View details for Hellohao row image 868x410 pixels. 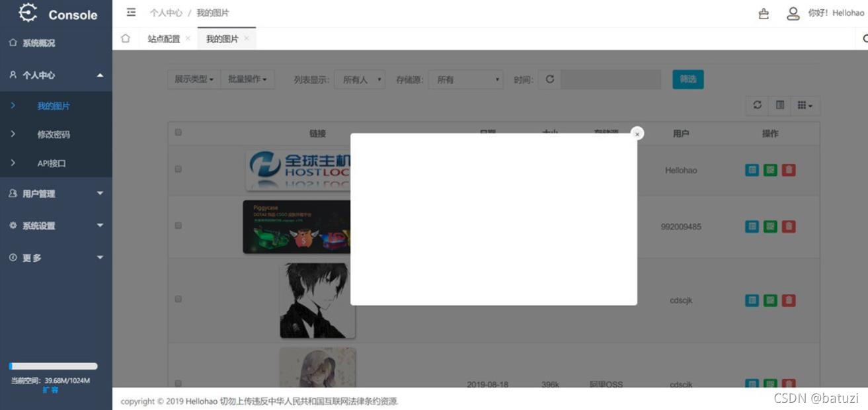click(x=752, y=170)
